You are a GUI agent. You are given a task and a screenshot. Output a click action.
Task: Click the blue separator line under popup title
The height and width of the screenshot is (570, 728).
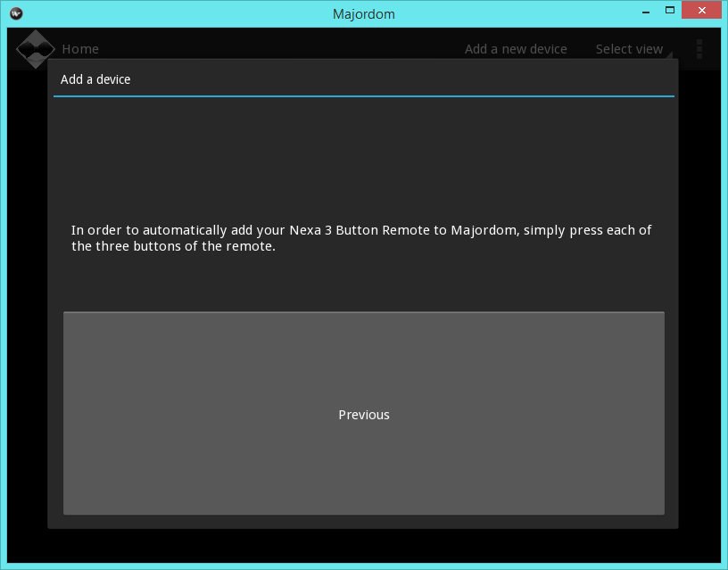tap(363, 95)
